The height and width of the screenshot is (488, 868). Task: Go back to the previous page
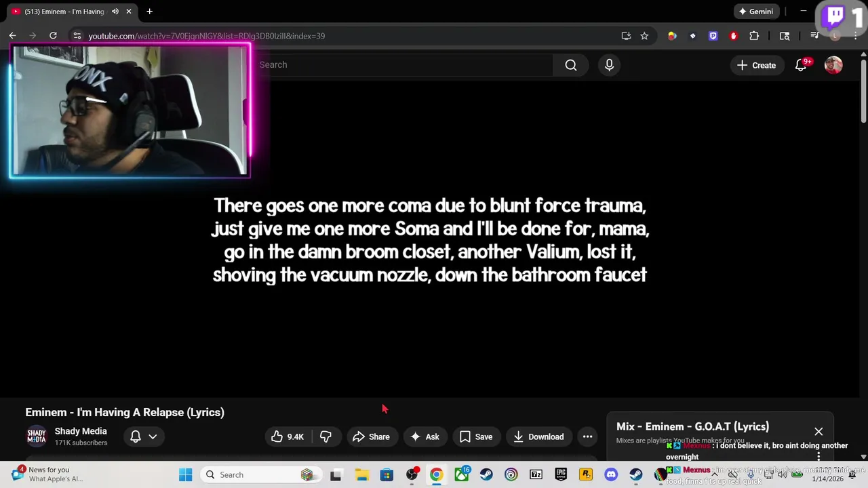point(12,36)
